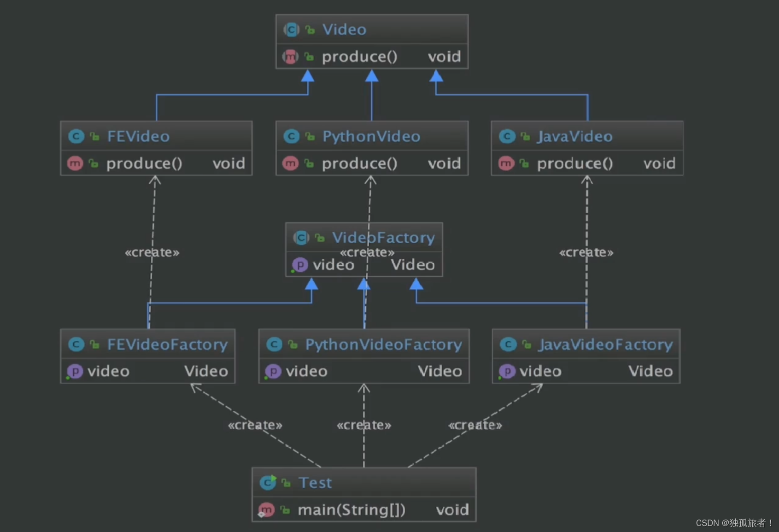Select the FEVideo class title
Screen dimensions: 779x532
point(138,136)
